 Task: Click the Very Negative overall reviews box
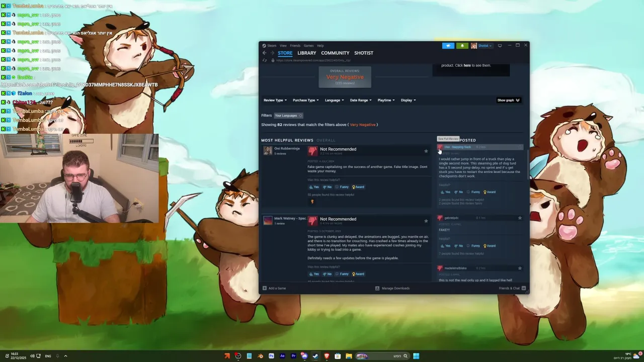coord(345,77)
